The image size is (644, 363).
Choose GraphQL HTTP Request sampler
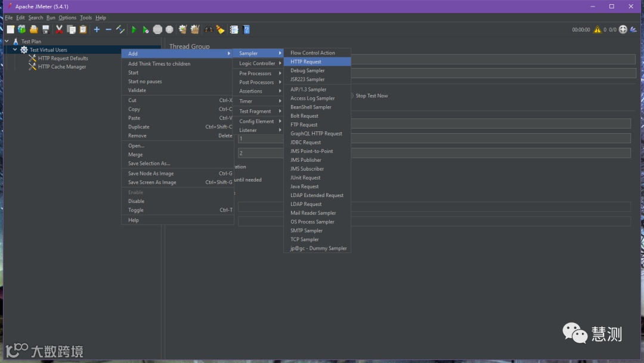coord(317,134)
